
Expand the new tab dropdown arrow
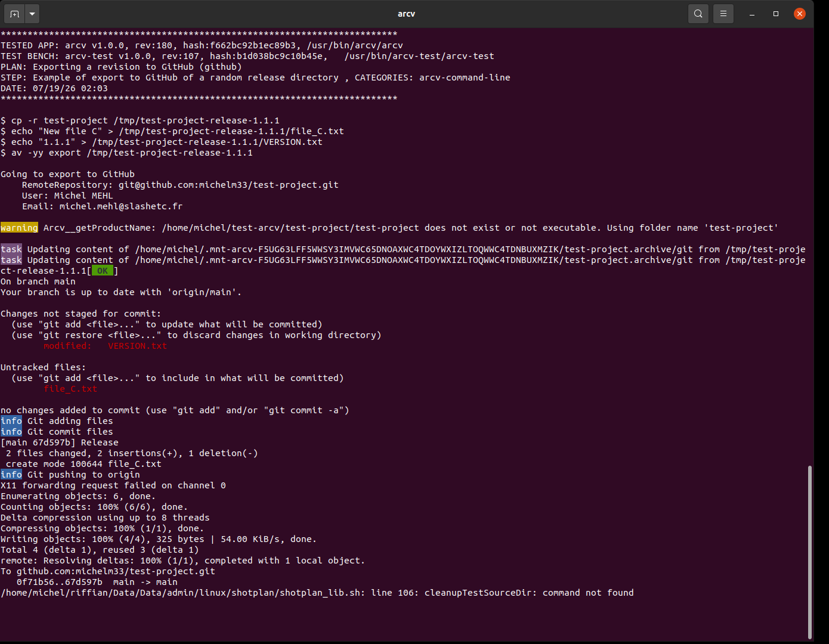(x=32, y=14)
